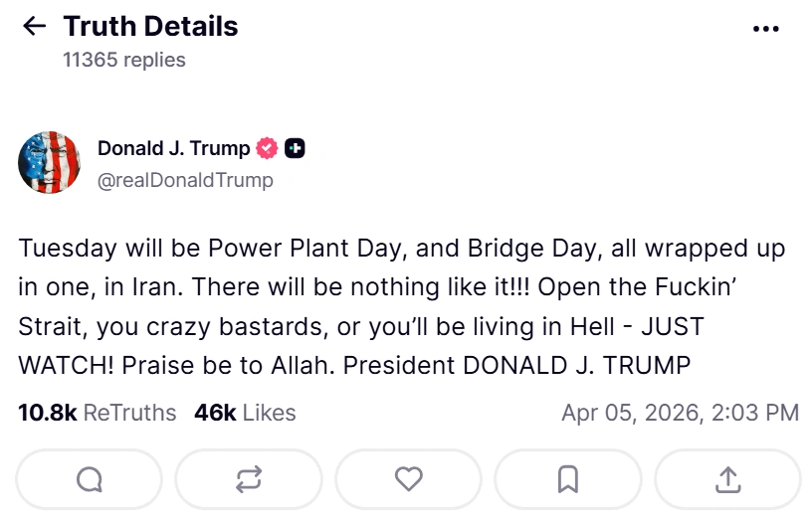Click the red verified badge icon
This screenshot has height=524, width=812.
click(x=267, y=149)
